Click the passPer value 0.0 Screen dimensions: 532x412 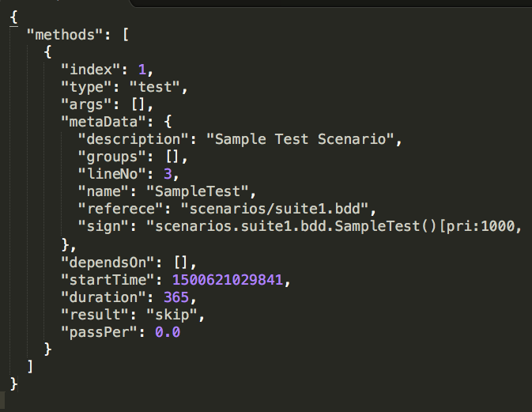(168, 332)
